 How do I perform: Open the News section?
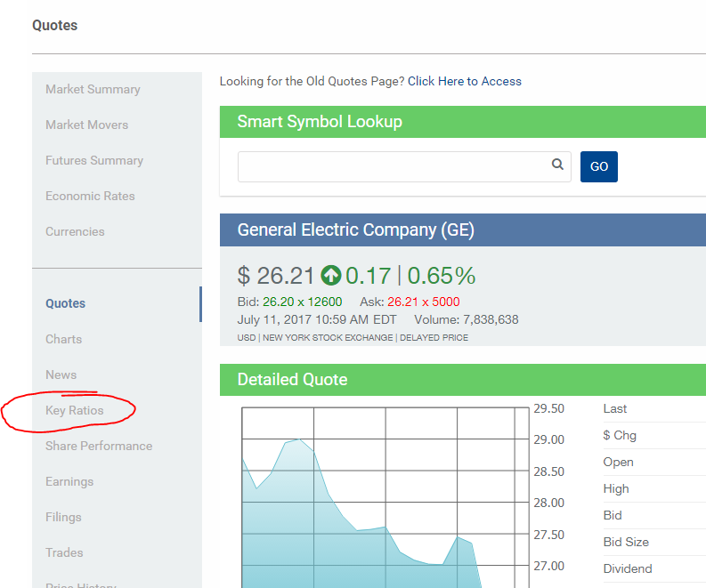tap(61, 375)
